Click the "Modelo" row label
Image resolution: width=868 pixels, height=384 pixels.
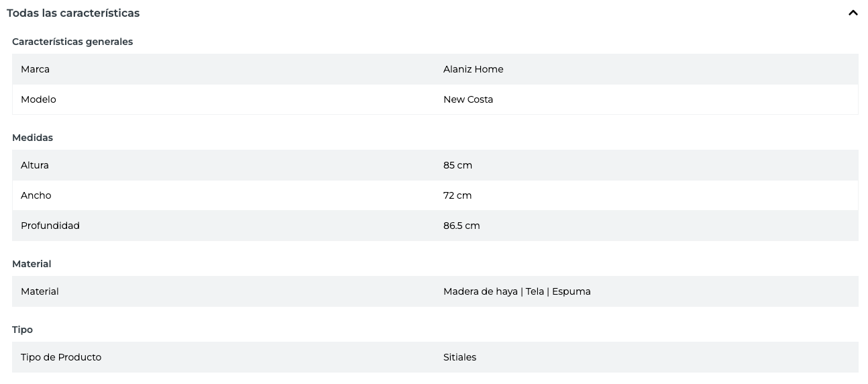tap(38, 99)
